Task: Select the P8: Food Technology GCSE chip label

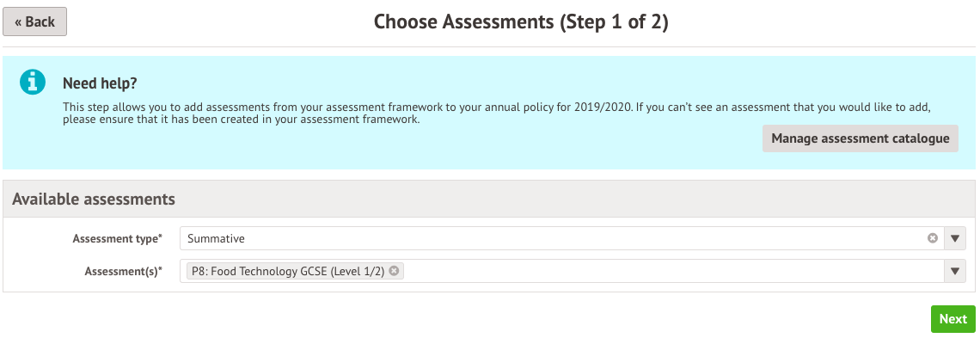Action: click(288, 271)
